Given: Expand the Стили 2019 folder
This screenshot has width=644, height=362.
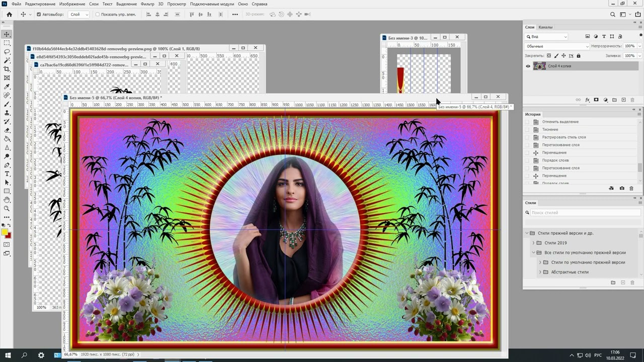Looking at the screenshot, I should click(x=534, y=243).
